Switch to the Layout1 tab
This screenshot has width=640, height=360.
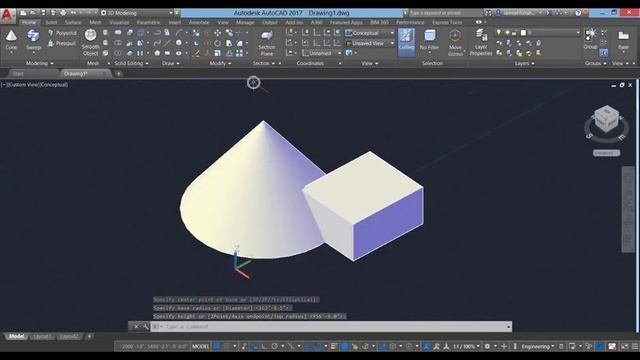42,336
